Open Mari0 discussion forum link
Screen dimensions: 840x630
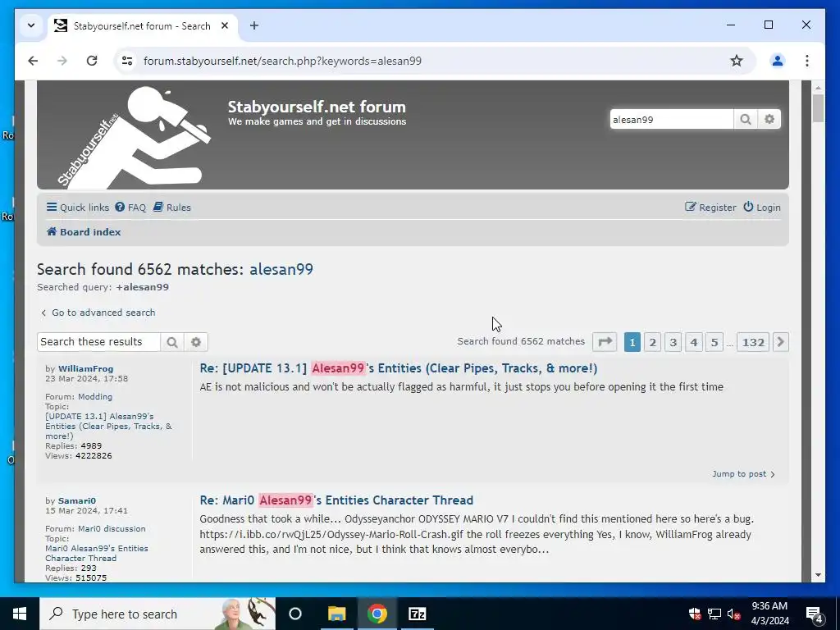point(112,528)
